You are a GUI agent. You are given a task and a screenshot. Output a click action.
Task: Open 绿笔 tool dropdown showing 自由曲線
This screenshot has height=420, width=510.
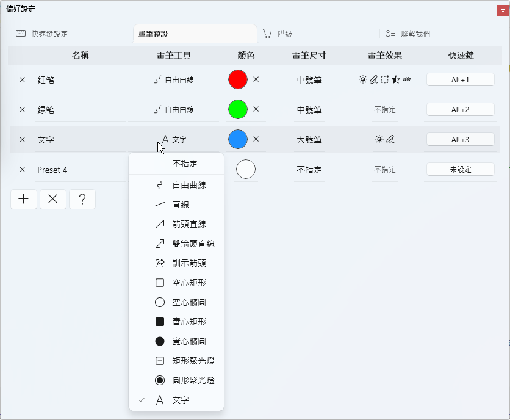click(x=174, y=110)
